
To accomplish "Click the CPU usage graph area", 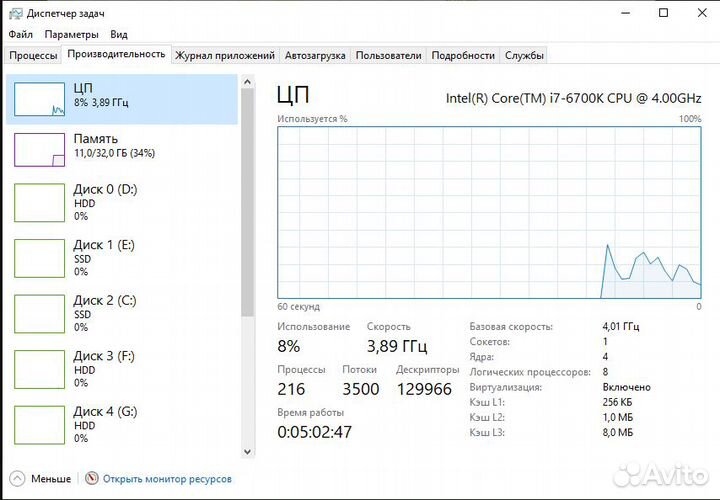I will click(489, 213).
